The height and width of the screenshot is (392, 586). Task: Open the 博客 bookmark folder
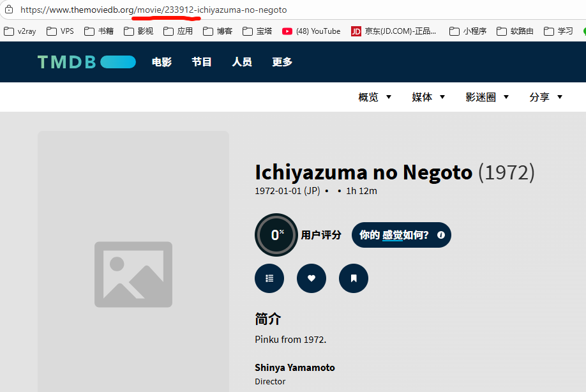218,31
